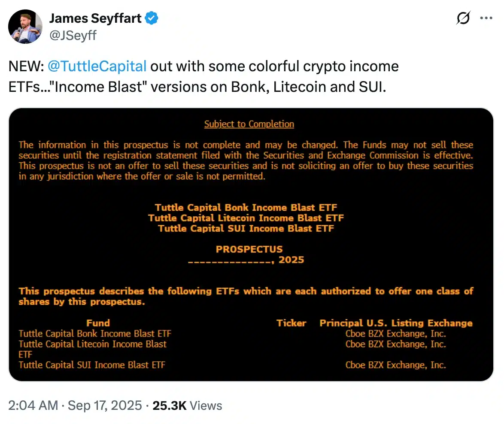Click the "Fund" column header

click(98, 323)
